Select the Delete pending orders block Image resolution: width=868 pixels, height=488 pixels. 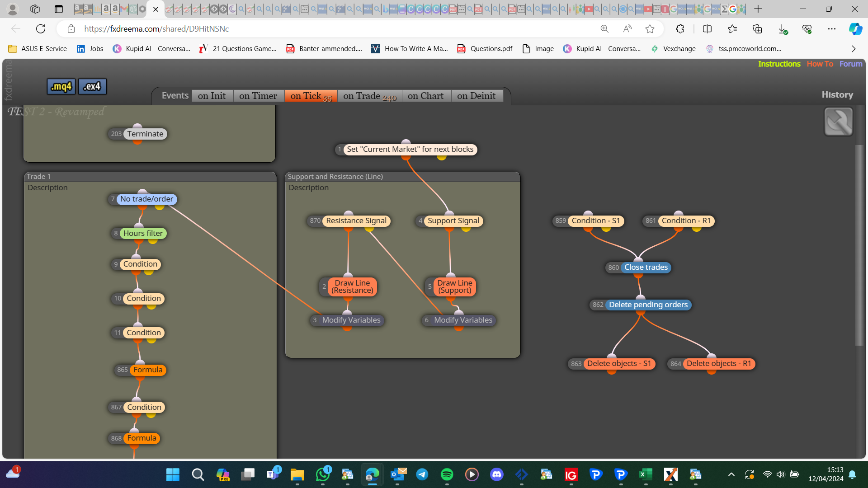point(641,305)
